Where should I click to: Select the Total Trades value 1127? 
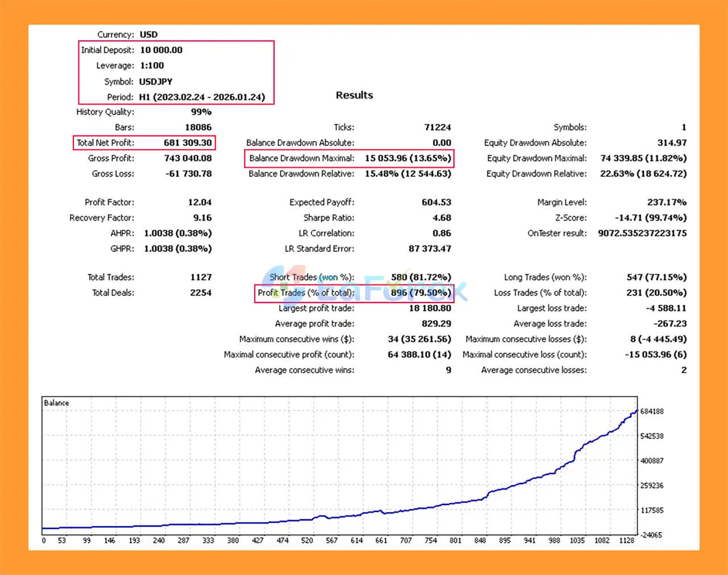[x=201, y=278]
